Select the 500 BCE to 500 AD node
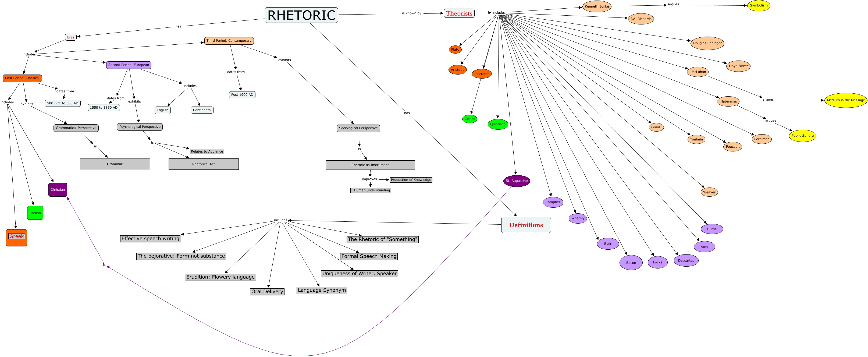Screen dimensions: 868x357 (63, 104)
